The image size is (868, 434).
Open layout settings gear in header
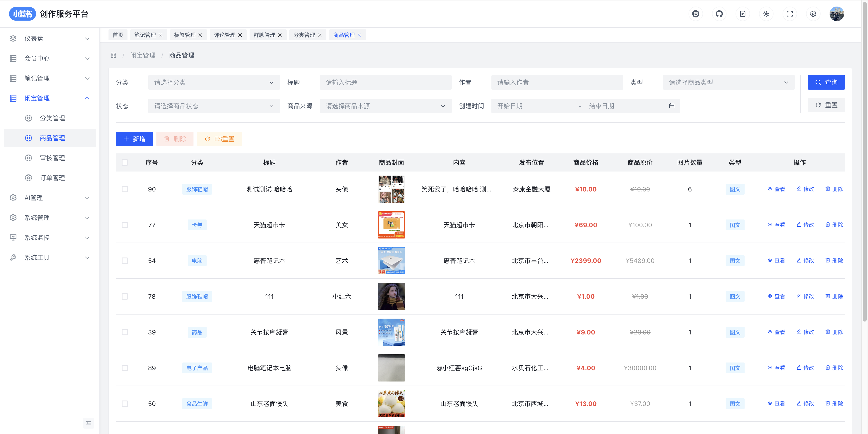coord(813,14)
